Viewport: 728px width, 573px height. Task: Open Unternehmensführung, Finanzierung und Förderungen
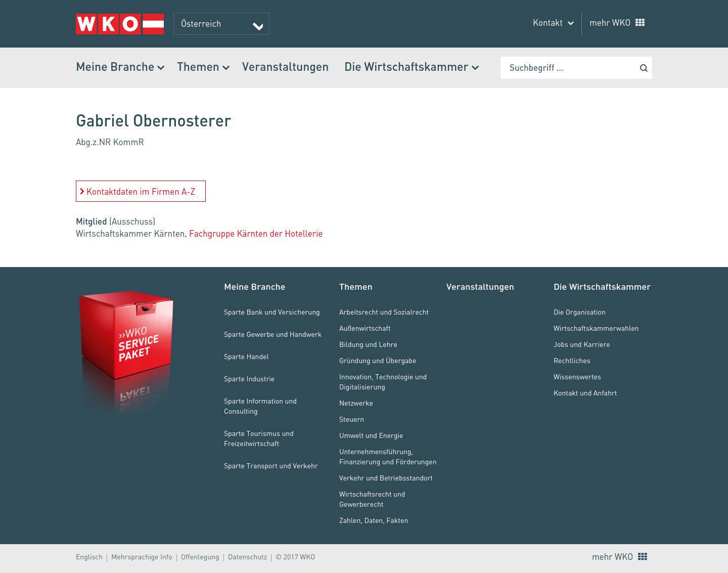coord(388,457)
